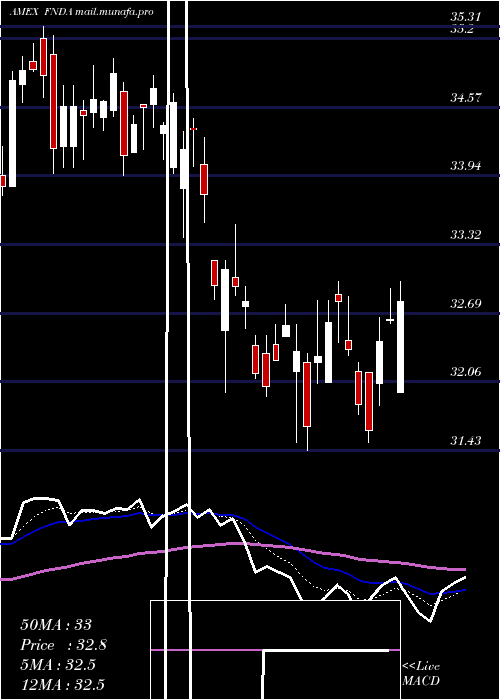This screenshot has width=500, height=700.
Task: Click the 33.32 price axis label
Action: click(x=465, y=235)
